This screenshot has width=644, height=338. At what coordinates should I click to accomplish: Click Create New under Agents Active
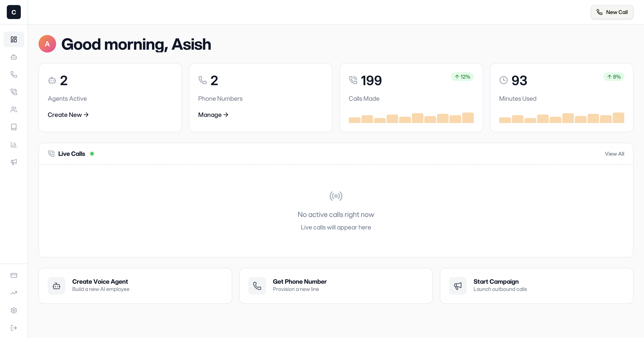pos(68,115)
